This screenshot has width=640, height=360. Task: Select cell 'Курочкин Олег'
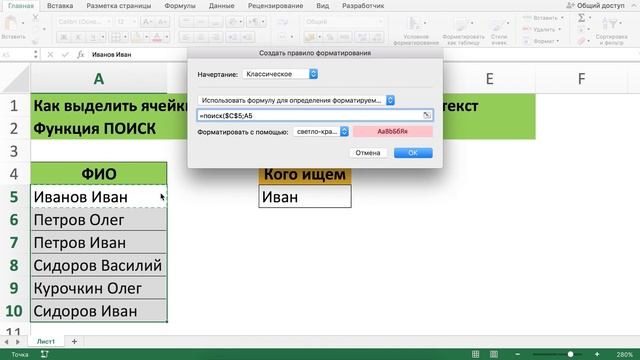point(98,288)
